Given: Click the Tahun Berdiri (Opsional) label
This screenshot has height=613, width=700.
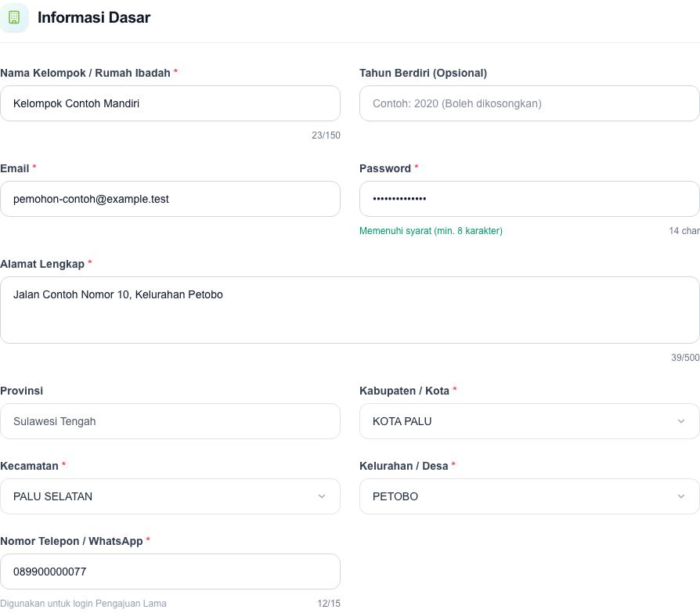Looking at the screenshot, I should (x=424, y=73).
